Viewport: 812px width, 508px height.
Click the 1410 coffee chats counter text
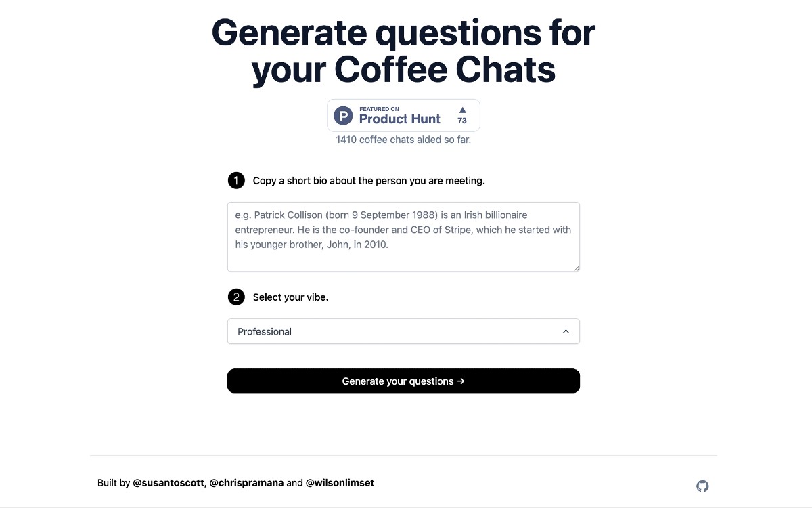(403, 140)
